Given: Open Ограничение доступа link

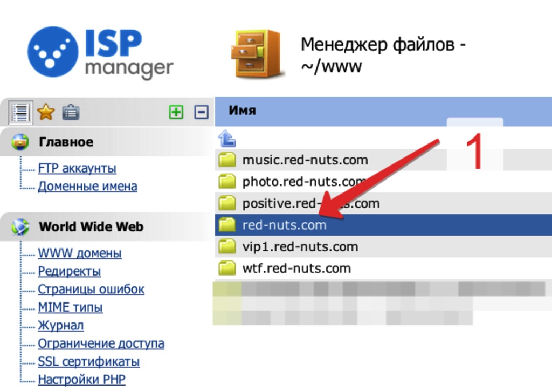Looking at the screenshot, I should click(x=101, y=343).
